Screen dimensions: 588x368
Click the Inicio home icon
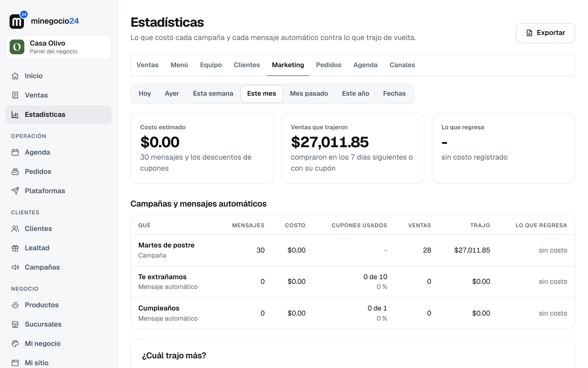(x=15, y=76)
